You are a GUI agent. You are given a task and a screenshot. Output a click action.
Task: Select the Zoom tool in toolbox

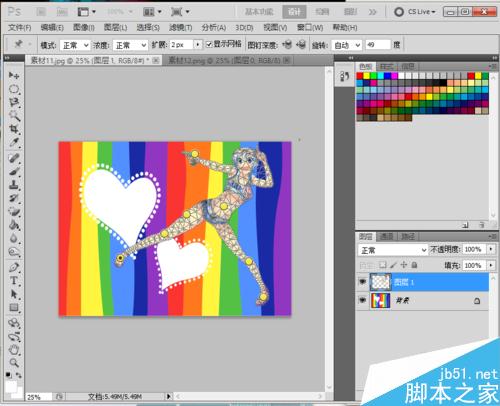tap(14, 363)
